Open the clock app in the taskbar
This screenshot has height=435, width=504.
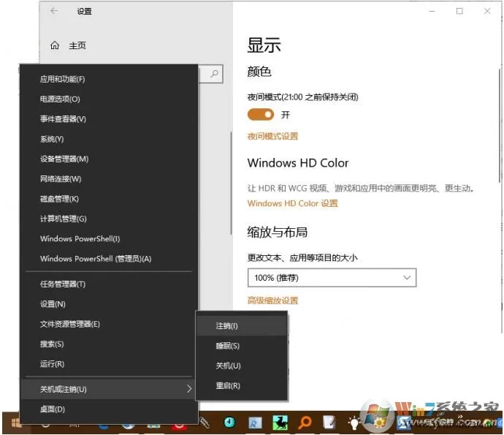[229, 422]
